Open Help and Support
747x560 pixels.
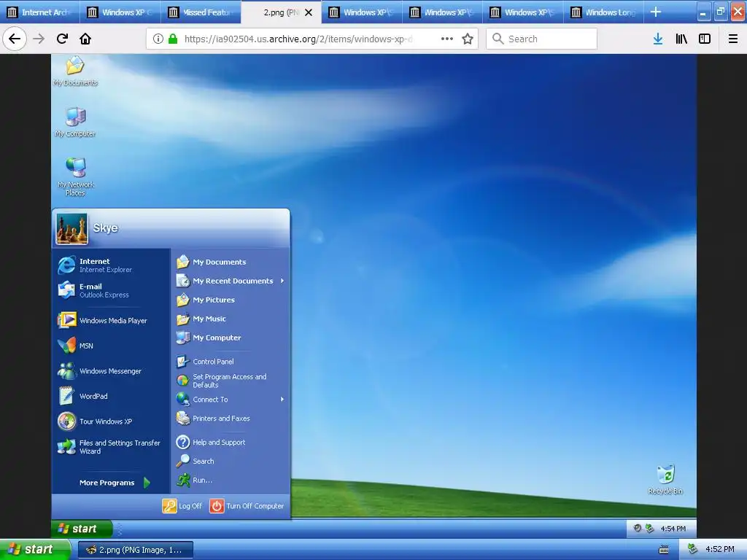[231, 443]
